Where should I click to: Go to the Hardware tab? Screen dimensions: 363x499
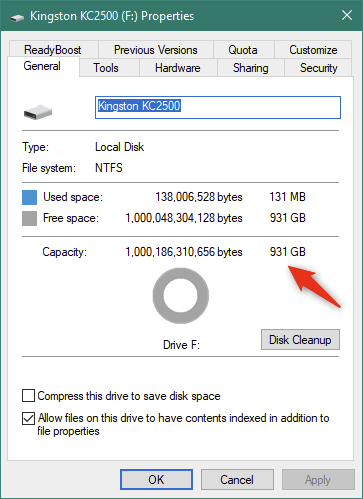coord(178,68)
